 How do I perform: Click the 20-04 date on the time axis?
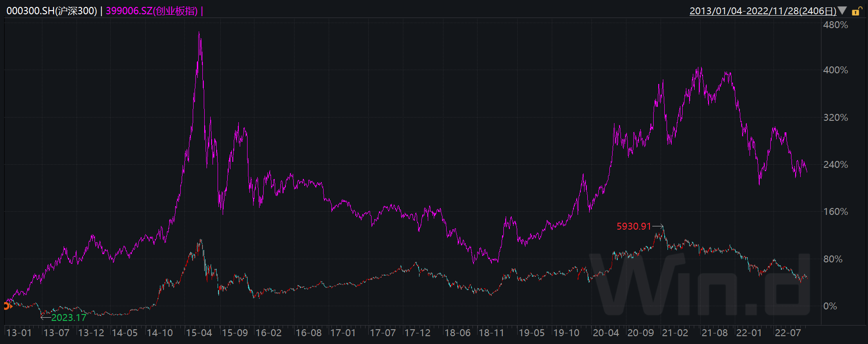606,333
